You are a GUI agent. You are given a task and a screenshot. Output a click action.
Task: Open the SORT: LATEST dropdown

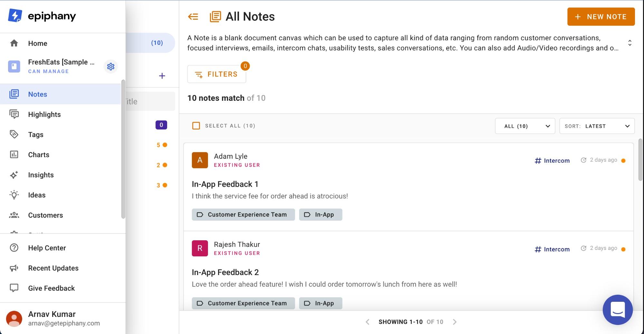point(597,126)
